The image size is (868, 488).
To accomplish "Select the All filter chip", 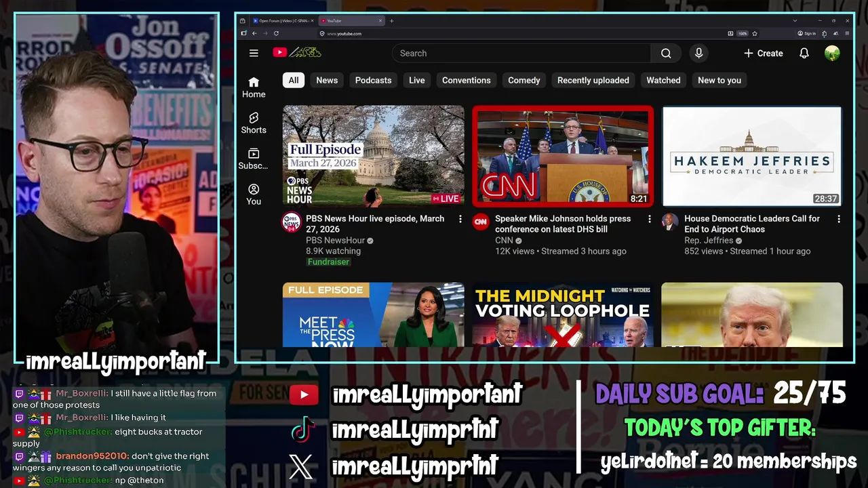I will tap(294, 80).
